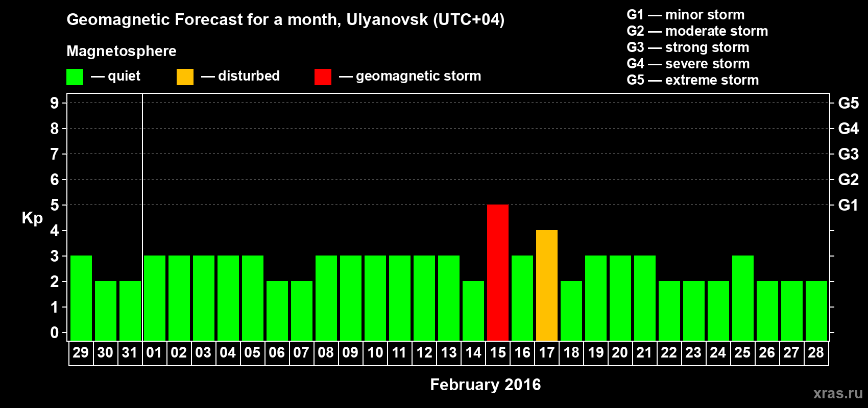
Task: Click the 'Magnetosphere' heading
Action: coord(122,51)
